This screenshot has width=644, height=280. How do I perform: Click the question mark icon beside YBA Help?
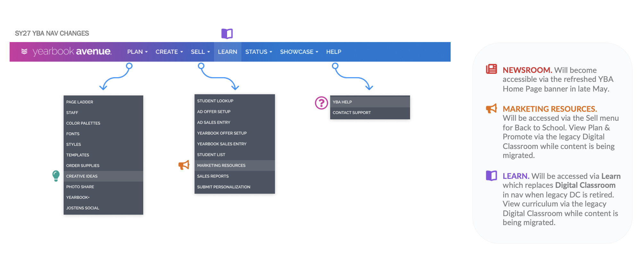click(x=321, y=103)
